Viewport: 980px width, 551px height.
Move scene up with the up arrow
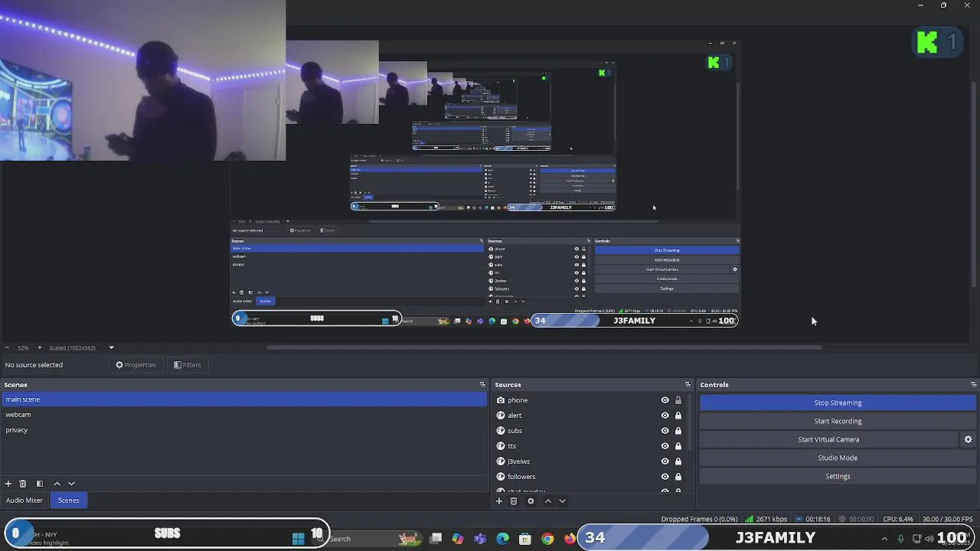click(57, 484)
